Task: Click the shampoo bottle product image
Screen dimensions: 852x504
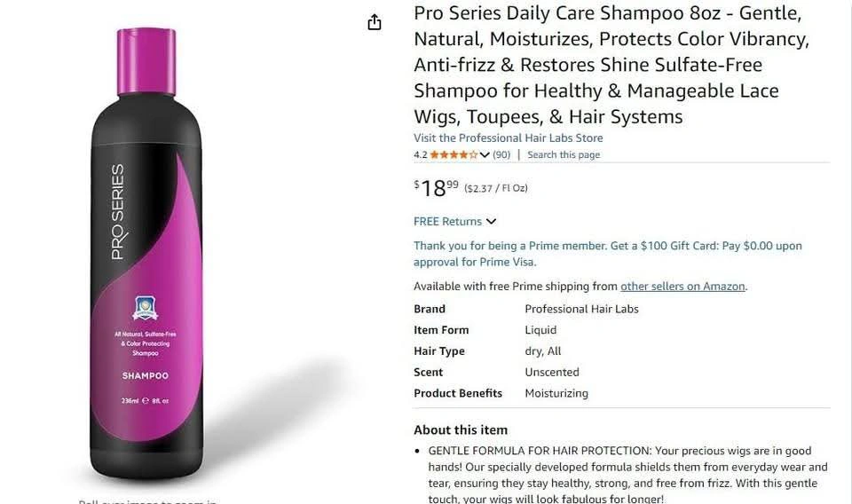Action: (146, 254)
